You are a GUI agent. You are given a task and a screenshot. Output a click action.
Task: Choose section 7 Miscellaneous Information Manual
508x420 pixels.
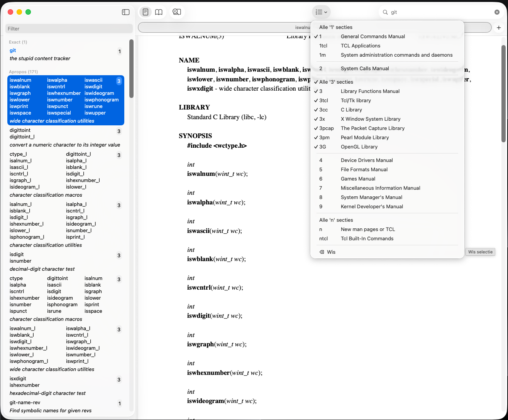point(387,188)
